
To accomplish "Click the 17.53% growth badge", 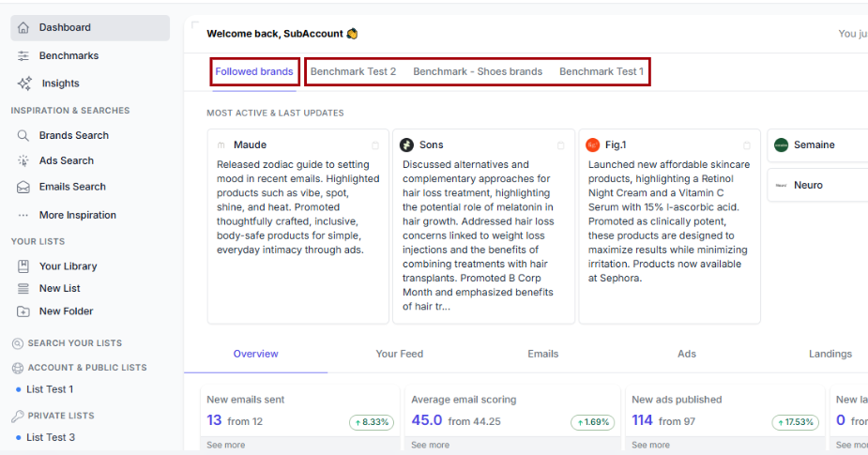I will coord(796,422).
